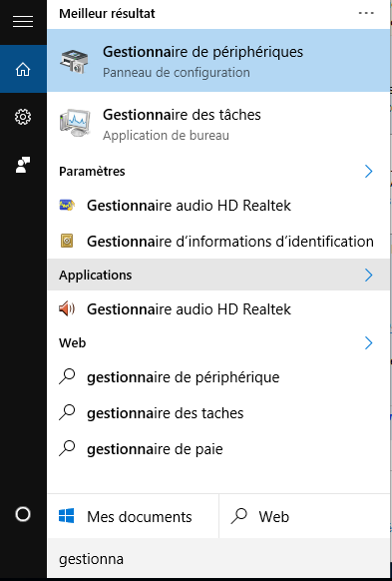This screenshot has height=581, width=392.
Task: Click the Windows logo beside Mes documents
Action: (x=67, y=516)
